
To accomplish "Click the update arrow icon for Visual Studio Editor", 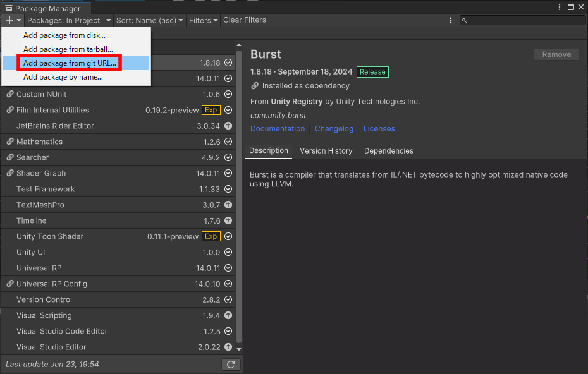I will pyautogui.click(x=228, y=347).
